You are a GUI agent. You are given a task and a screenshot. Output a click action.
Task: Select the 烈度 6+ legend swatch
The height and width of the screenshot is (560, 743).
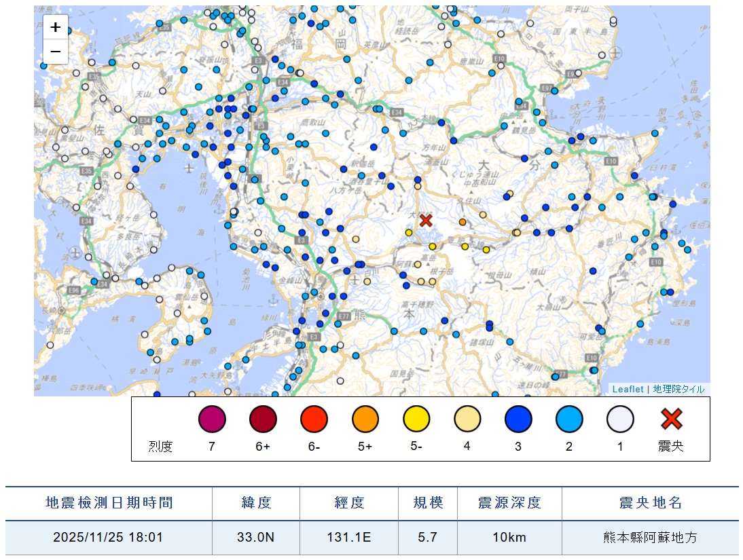(263, 420)
